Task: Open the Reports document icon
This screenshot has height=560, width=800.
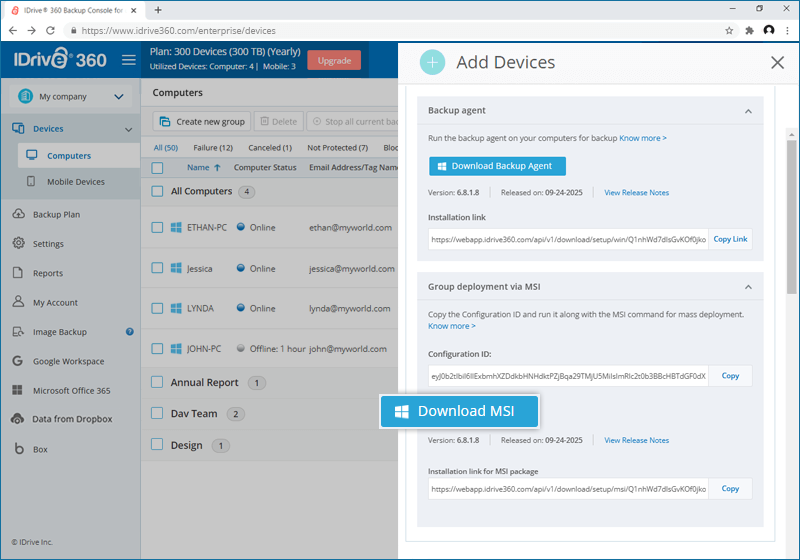Action: coord(18,272)
